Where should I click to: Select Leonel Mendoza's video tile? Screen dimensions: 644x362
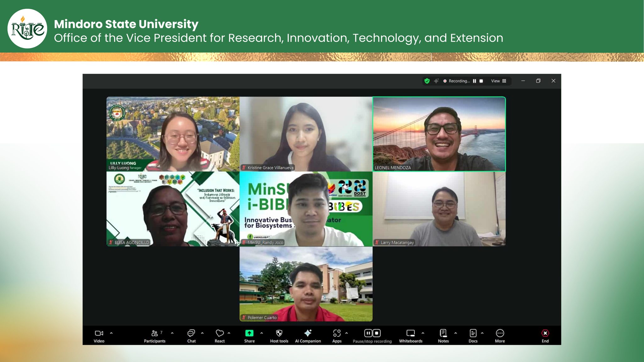click(x=439, y=134)
